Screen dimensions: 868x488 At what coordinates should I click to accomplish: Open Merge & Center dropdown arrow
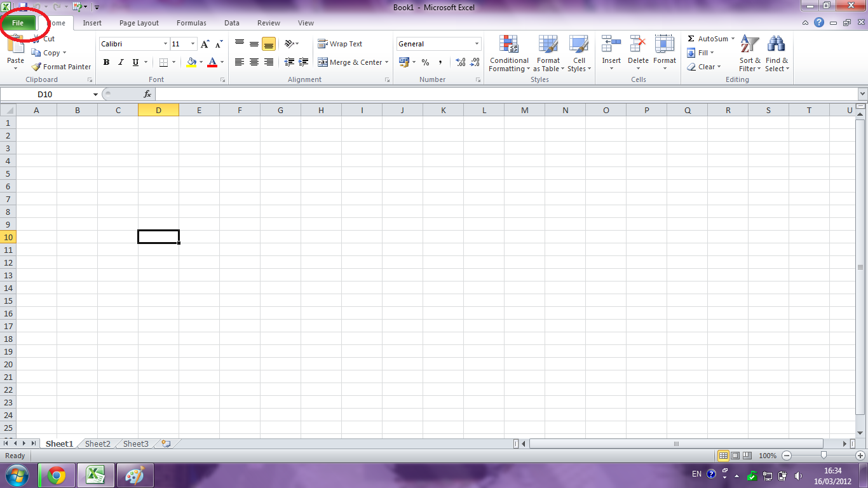[386, 62]
